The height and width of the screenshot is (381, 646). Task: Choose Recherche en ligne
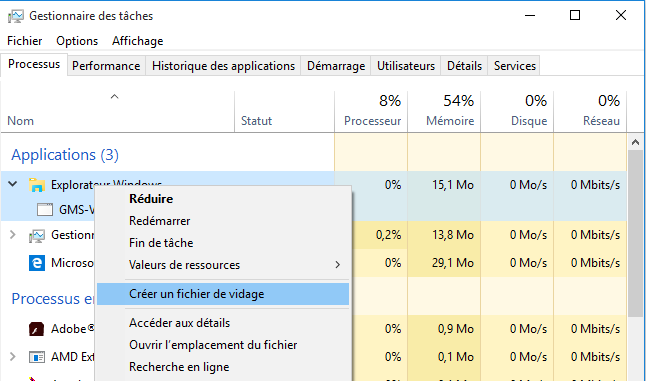tap(223, 367)
